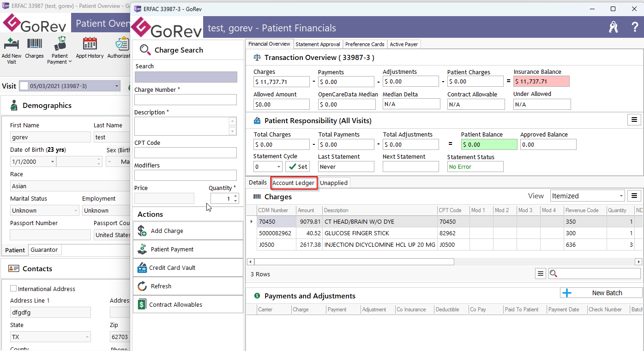Click Revenue Code column header

[x=584, y=210]
